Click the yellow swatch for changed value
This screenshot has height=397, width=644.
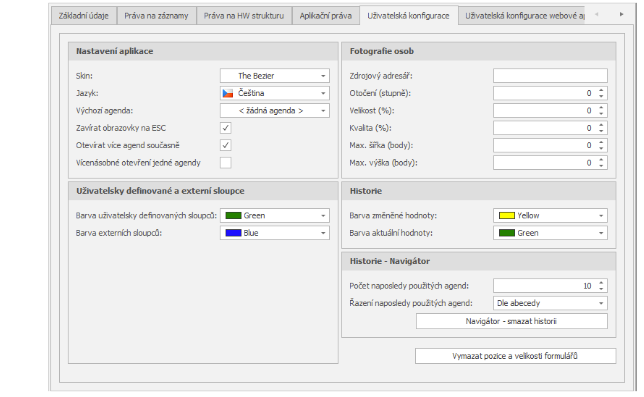coord(506,216)
